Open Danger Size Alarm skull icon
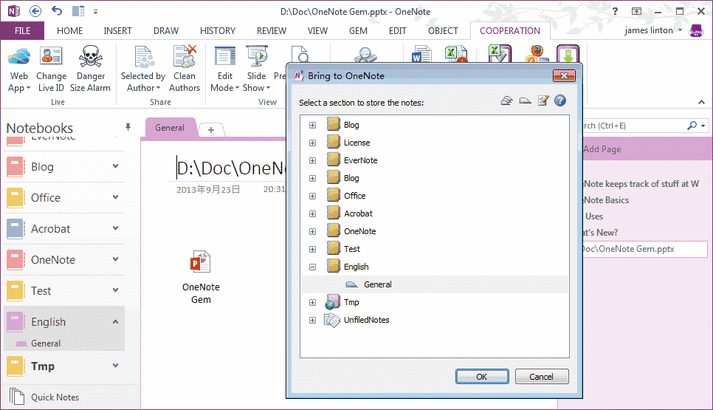The image size is (713, 410). (90, 56)
